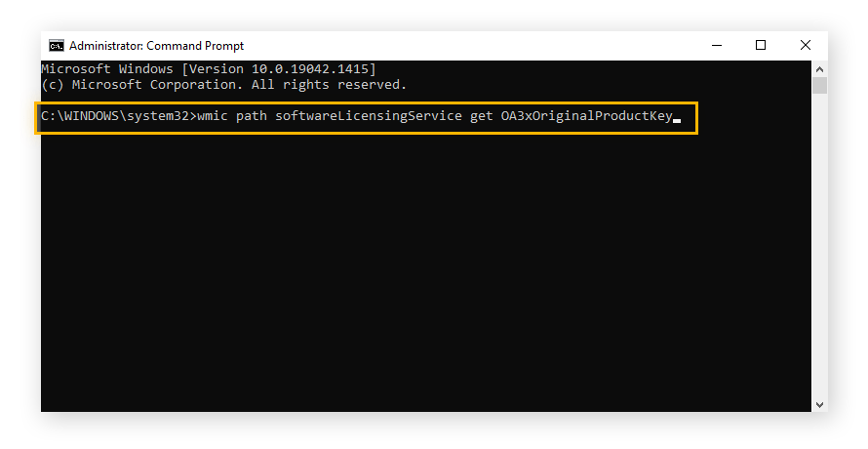Close the Administrator Command Prompt window
The image size is (868, 449).
click(806, 46)
